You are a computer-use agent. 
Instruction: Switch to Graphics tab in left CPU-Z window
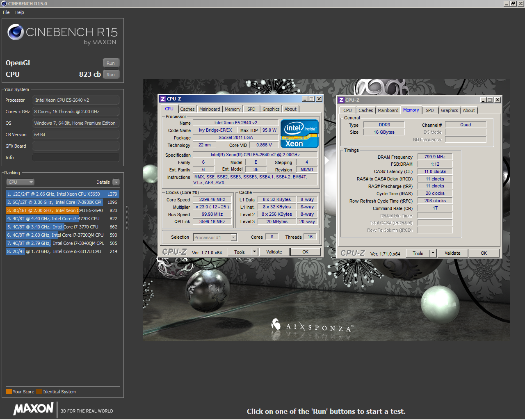(271, 109)
